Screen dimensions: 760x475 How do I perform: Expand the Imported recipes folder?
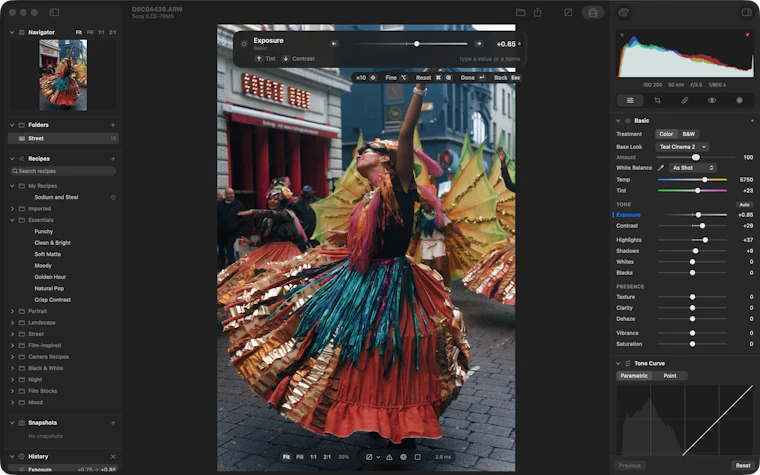click(12, 209)
